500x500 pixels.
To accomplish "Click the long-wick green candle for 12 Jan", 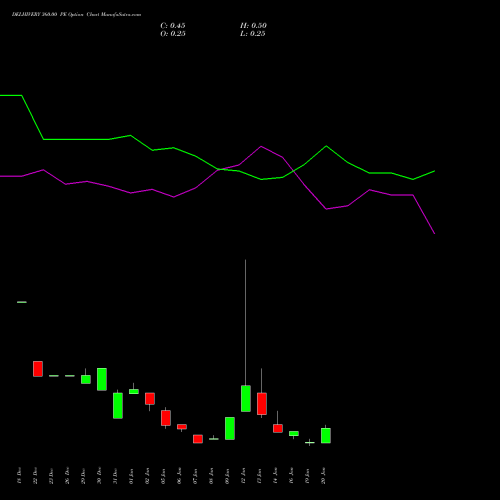I will tap(246, 398).
